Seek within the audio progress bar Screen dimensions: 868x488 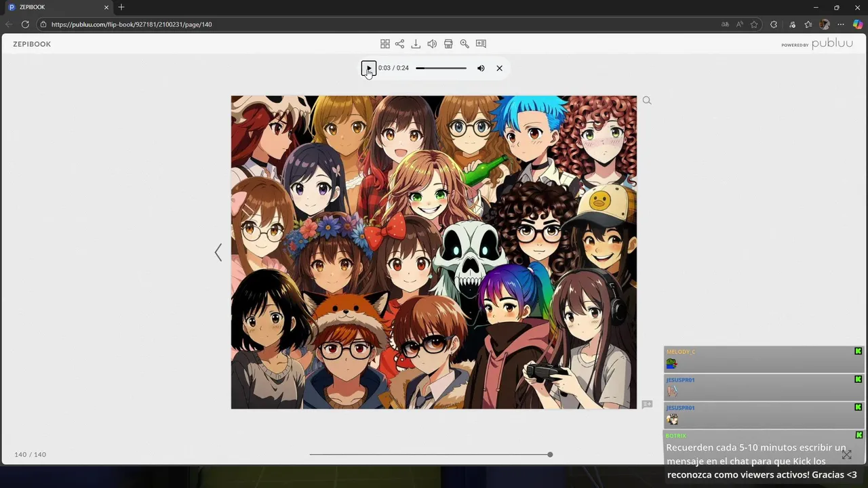[x=441, y=68]
